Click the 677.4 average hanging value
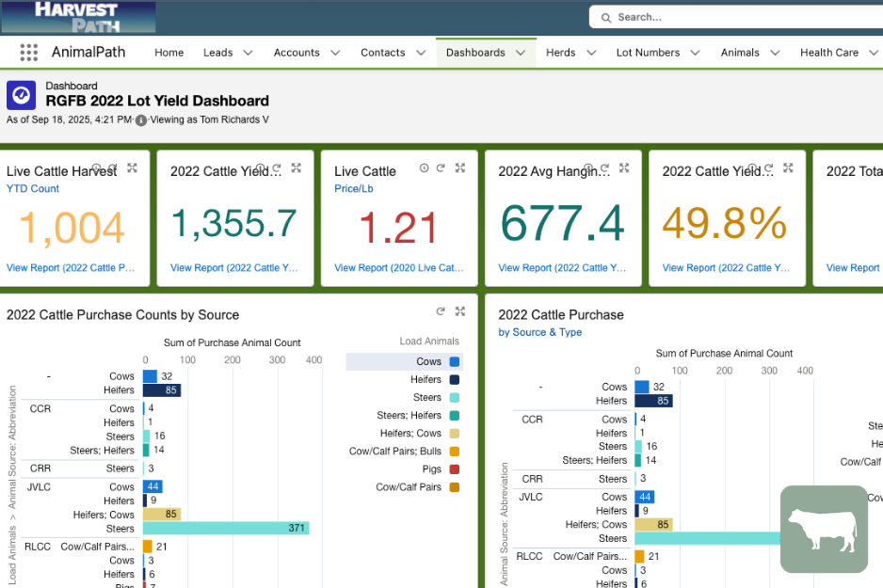This screenshot has width=883, height=588. coord(562,223)
